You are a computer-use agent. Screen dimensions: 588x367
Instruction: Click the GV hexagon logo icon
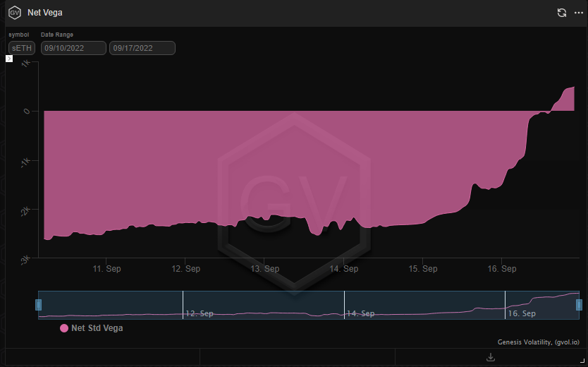pyautogui.click(x=15, y=13)
